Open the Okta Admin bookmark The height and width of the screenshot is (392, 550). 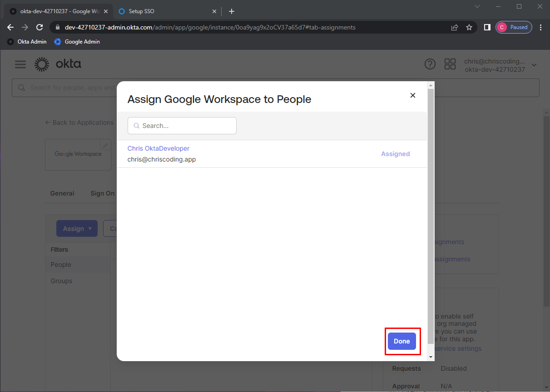27,42
